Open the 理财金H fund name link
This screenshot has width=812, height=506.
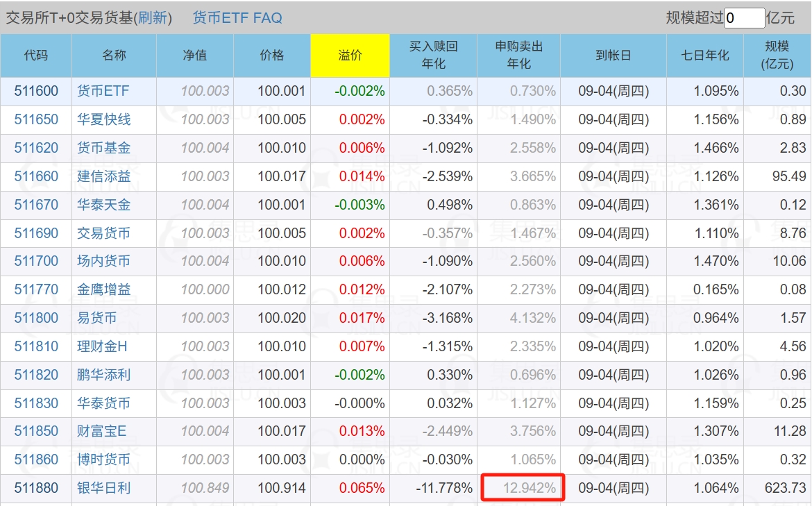pos(102,346)
